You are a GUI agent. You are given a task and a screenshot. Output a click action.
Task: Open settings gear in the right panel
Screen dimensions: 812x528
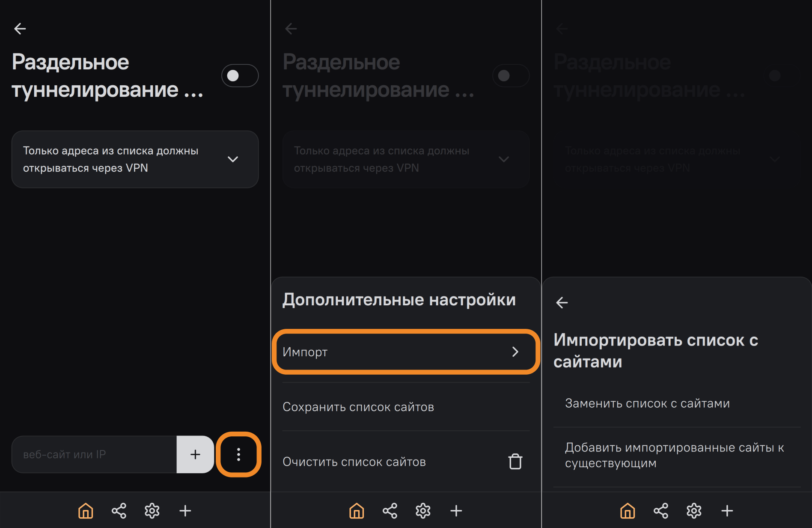click(694, 511)
